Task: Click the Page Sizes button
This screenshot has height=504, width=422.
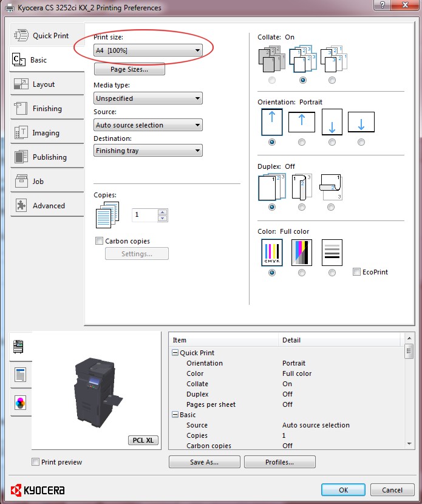Action: [129, 69]
